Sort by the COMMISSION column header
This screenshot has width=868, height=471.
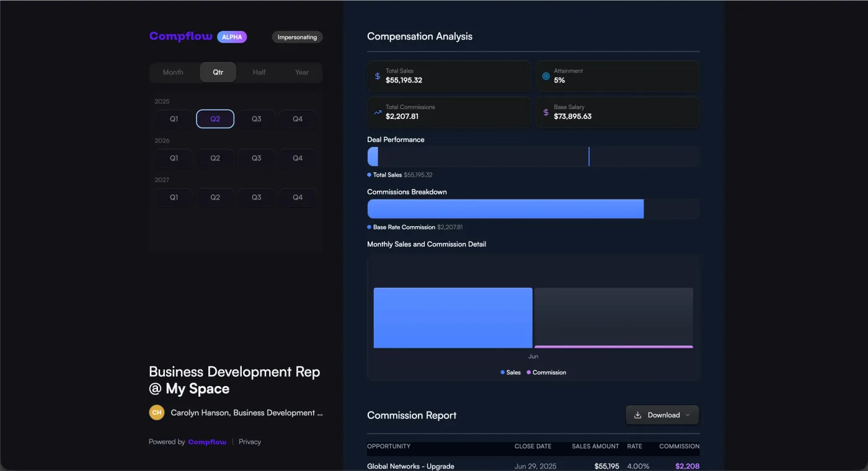coord(680,446)
